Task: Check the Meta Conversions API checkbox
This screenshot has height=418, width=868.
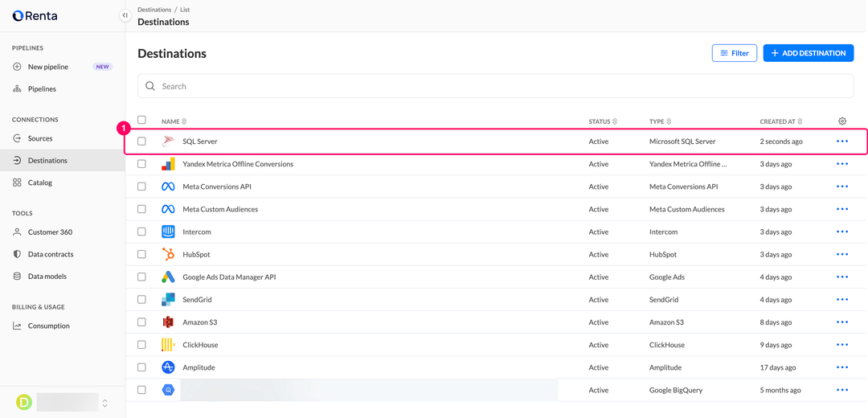Action: [x=141, y=186]
